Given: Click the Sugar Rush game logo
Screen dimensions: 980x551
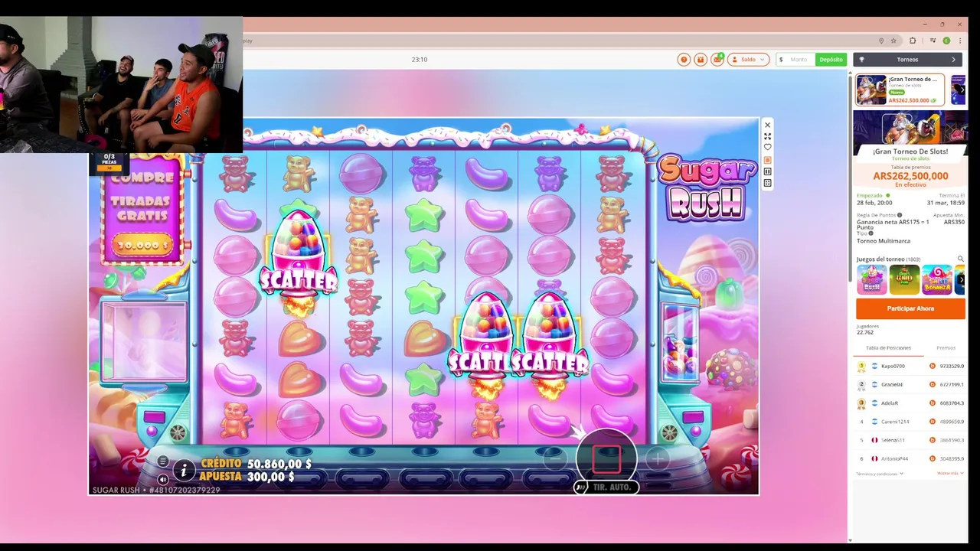Looking at the screenshot, I should pyautogui.click(x=706, y=187).
